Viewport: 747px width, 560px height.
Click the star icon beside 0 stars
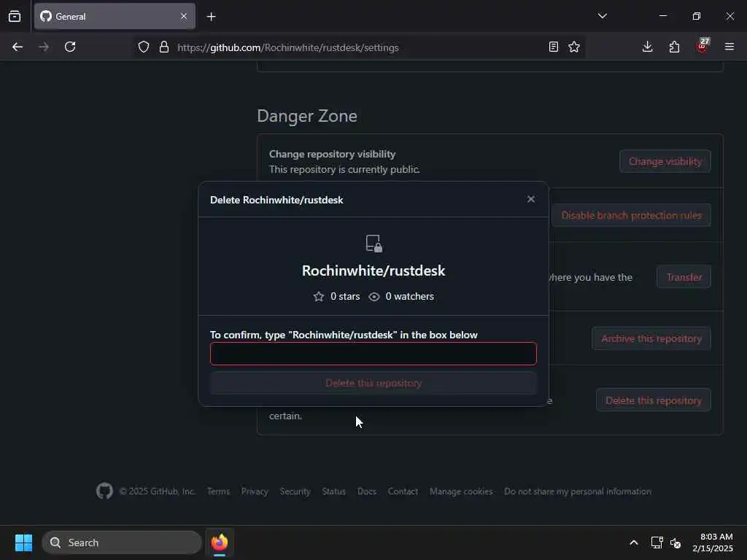tap(318, 297)
